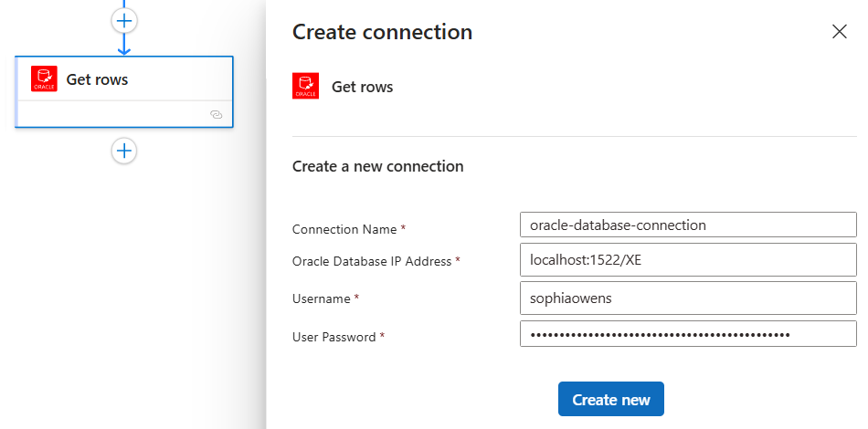Focus the Oracle Database IP Address field
868x429 pixels.
pyautogui.click(x=688, y=260)
